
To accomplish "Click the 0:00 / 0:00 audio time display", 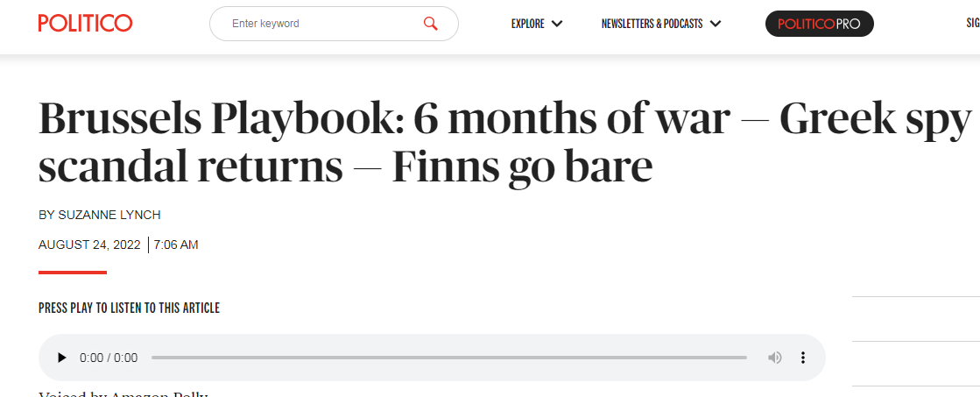I will (x=109, y=358).
